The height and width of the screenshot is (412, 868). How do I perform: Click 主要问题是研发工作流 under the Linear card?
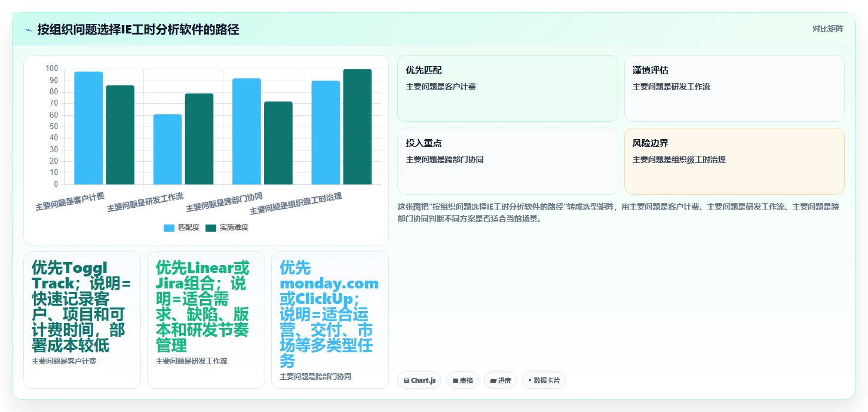click(x=191, y=361)
